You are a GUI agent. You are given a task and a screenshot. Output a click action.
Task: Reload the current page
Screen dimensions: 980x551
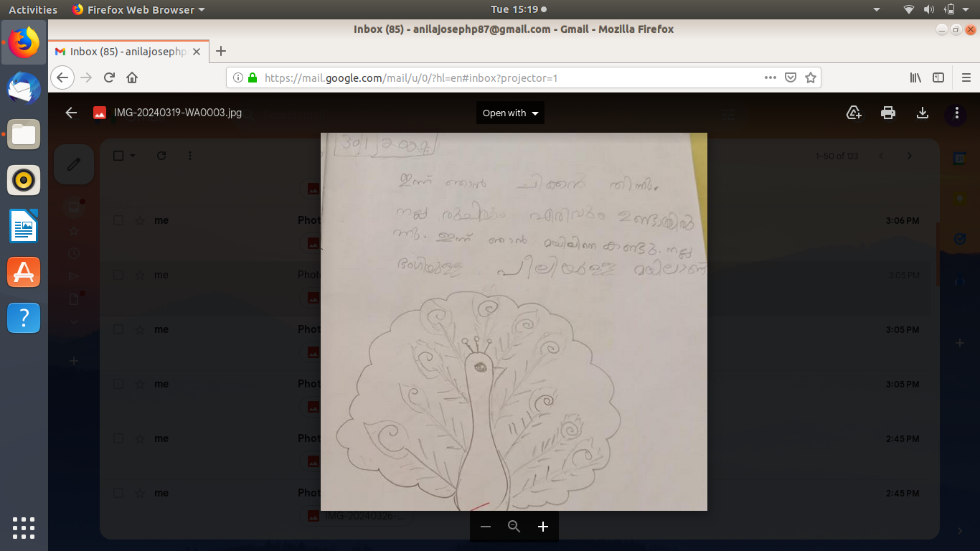coord(109,77)
